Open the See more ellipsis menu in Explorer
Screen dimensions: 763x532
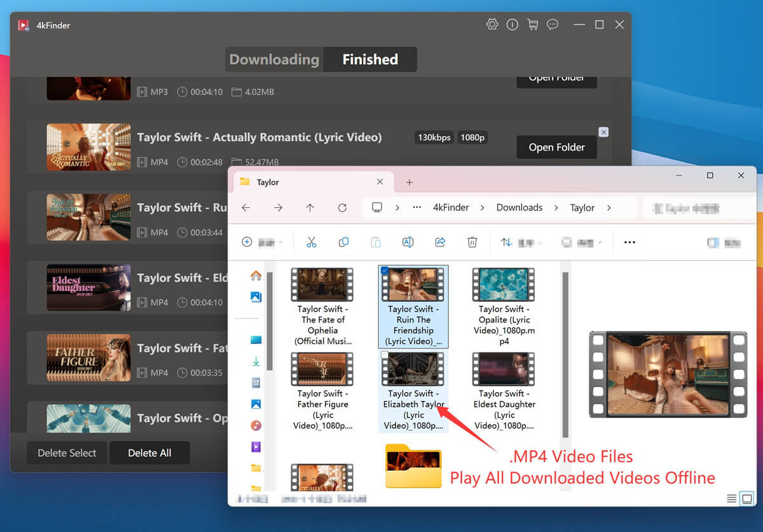[x=629, y=242]
